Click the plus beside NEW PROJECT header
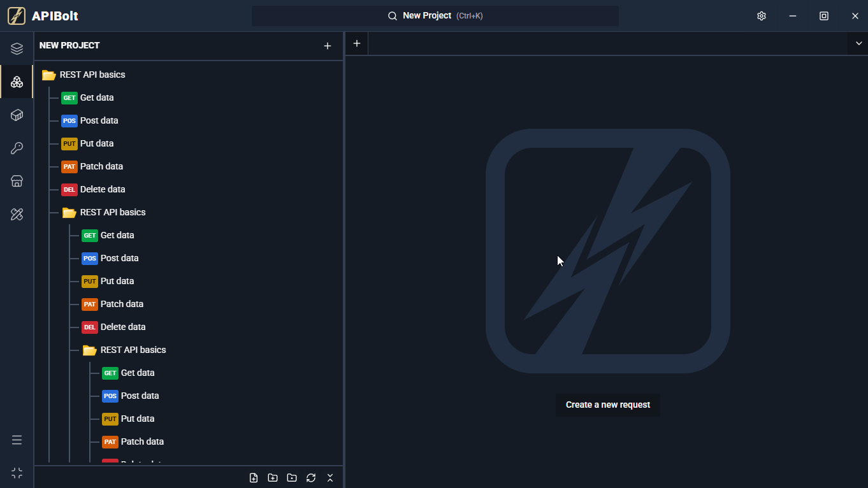 pyautogui.click(x=328, y=46)
